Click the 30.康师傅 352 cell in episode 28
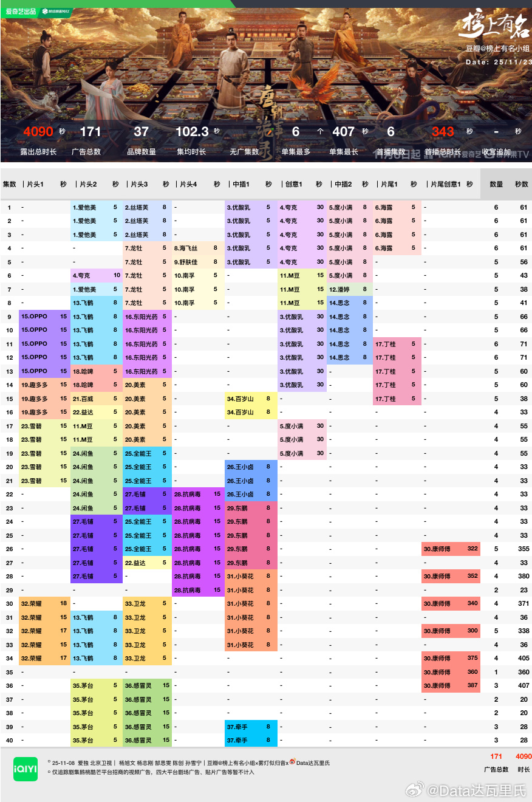532x802 pixels. tap(451, 577)
